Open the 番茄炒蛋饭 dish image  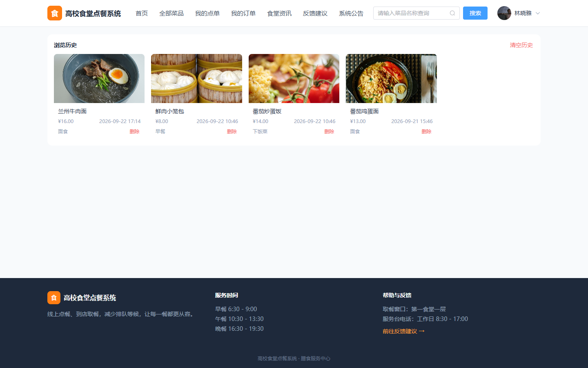click(294, 79)
